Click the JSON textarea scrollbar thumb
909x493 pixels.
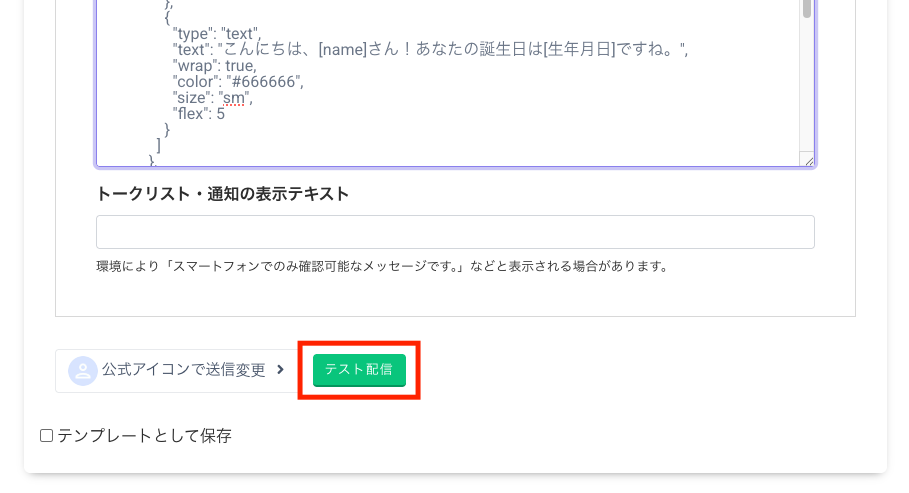(x=806, y=9)
